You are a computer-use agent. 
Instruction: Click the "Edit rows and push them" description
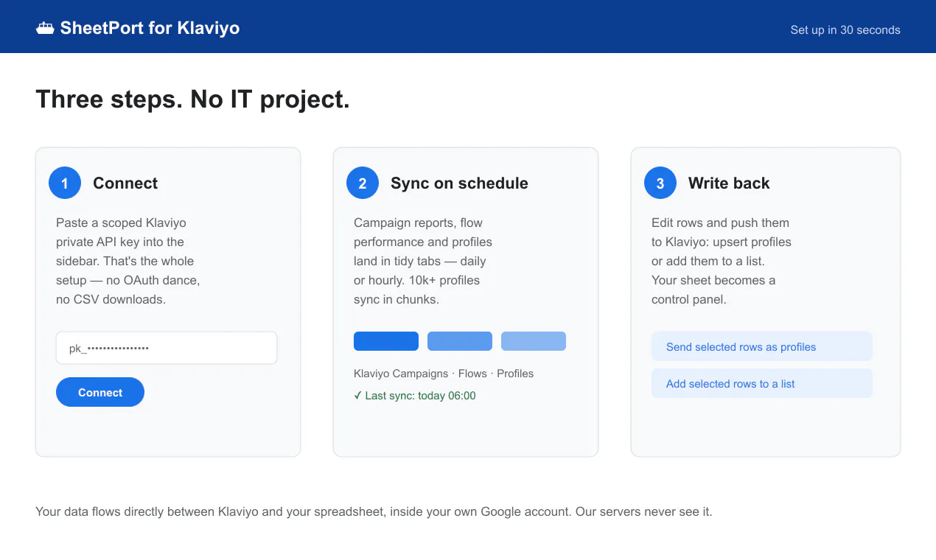click(x=722, y=261)
